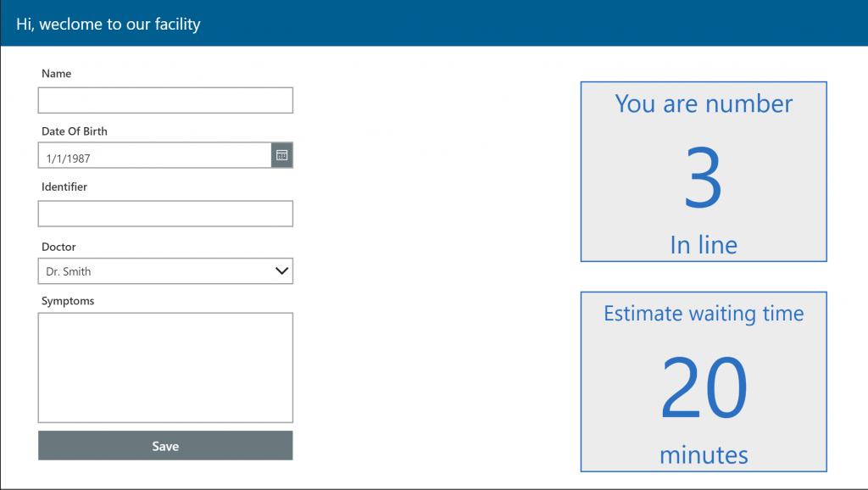Click the "Date Of Birth" label
The height and width of the screenshot is (490, 868).
75,131
